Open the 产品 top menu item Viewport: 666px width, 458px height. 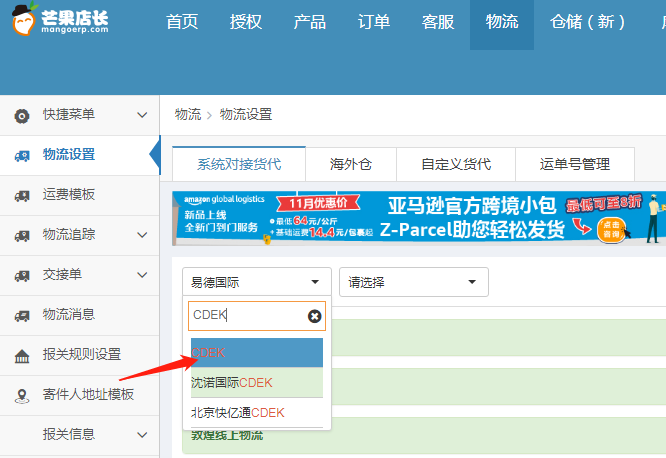[x=310, y=22]
